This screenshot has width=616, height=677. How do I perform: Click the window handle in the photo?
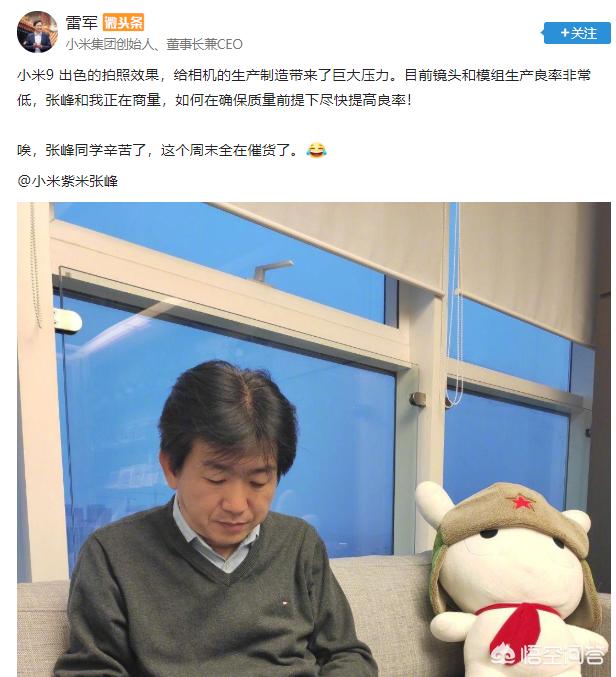273,269
